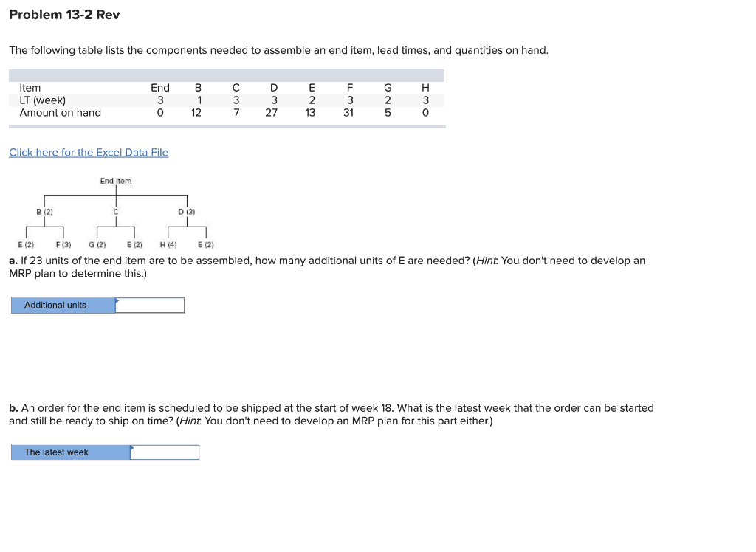Click the Amount on hand value 12

click(x=198, y=112)
